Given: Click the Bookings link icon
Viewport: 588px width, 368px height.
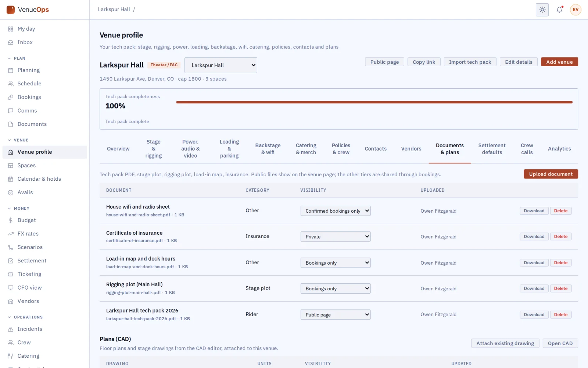Looking at the screenshot, I should coord(11,97).
